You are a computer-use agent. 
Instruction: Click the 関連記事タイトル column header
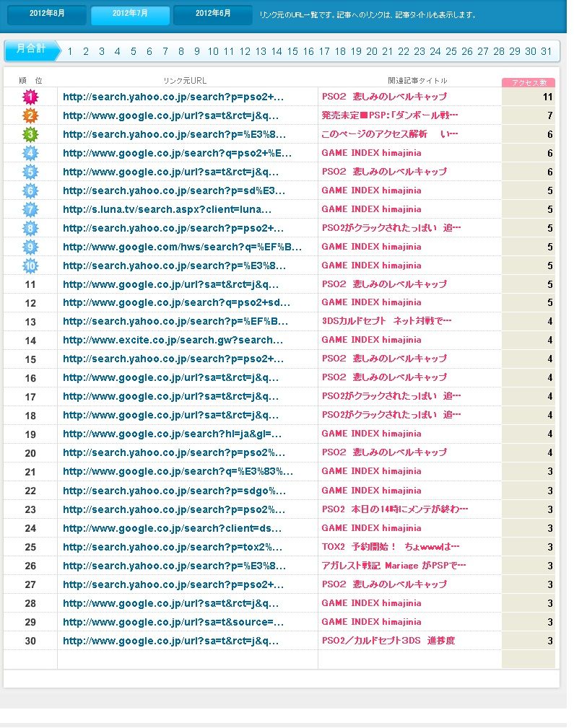tap(417, 81)
